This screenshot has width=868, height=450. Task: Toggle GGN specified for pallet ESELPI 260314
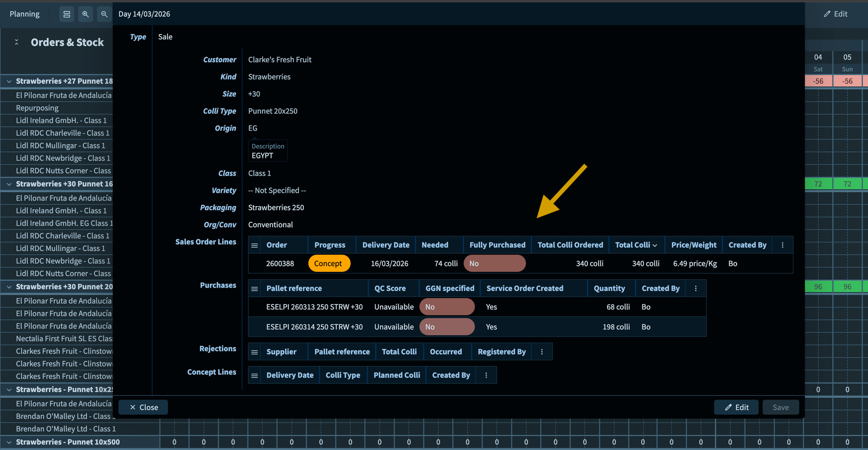[447, 327]
